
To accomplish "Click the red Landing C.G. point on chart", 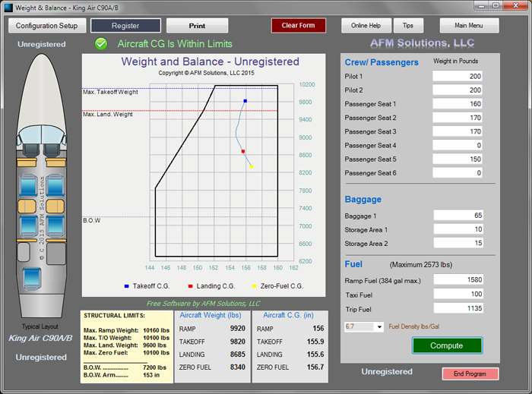I will (x=243, y=151).
